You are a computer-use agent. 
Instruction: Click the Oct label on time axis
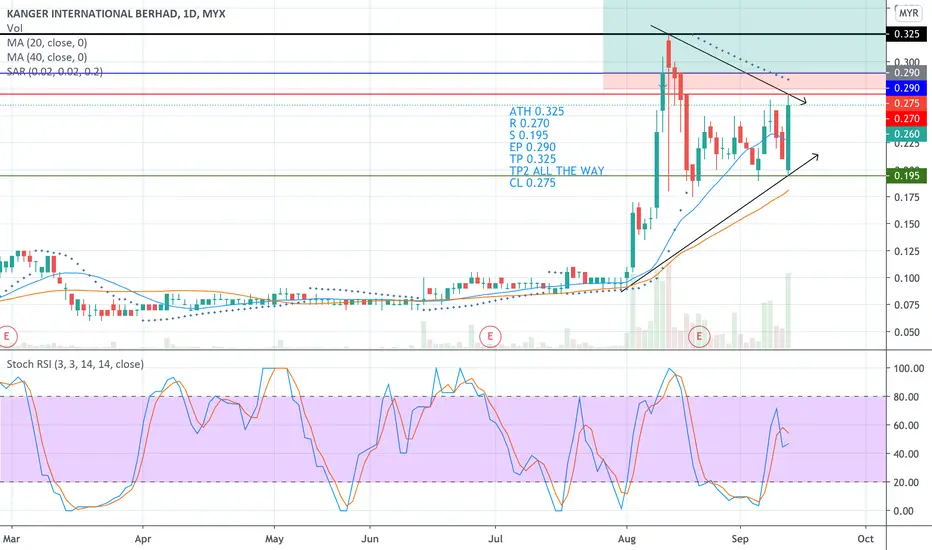865,539
